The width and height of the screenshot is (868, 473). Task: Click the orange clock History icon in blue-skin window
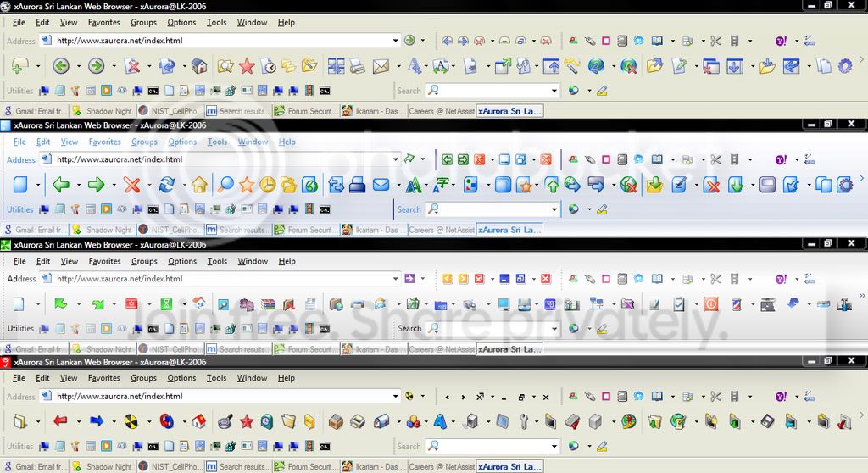coord(267,185)
